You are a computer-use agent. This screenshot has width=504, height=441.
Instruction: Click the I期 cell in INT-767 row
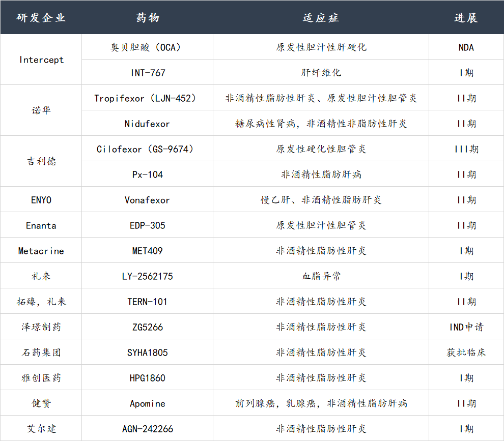coord(466,72)
